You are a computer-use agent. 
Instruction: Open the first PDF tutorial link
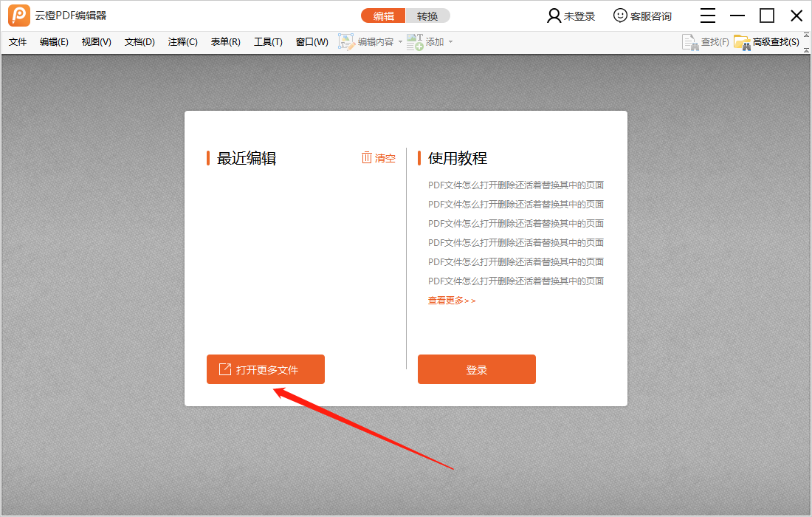coord(516,185)
